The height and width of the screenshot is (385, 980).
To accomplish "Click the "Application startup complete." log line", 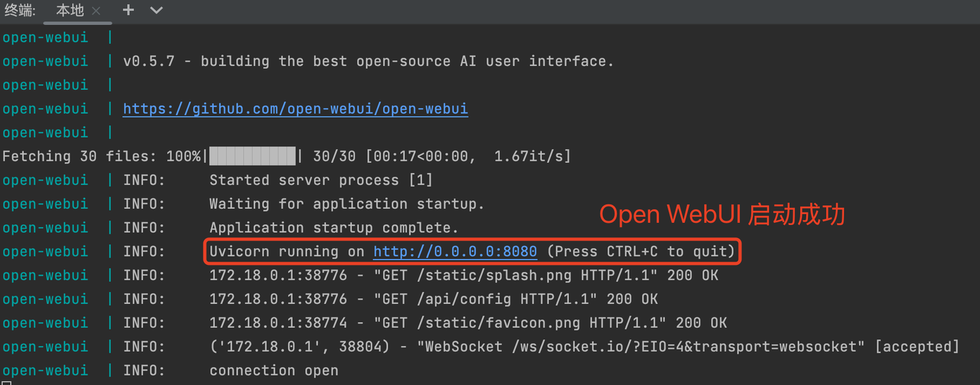I will [x=333, y=228].
